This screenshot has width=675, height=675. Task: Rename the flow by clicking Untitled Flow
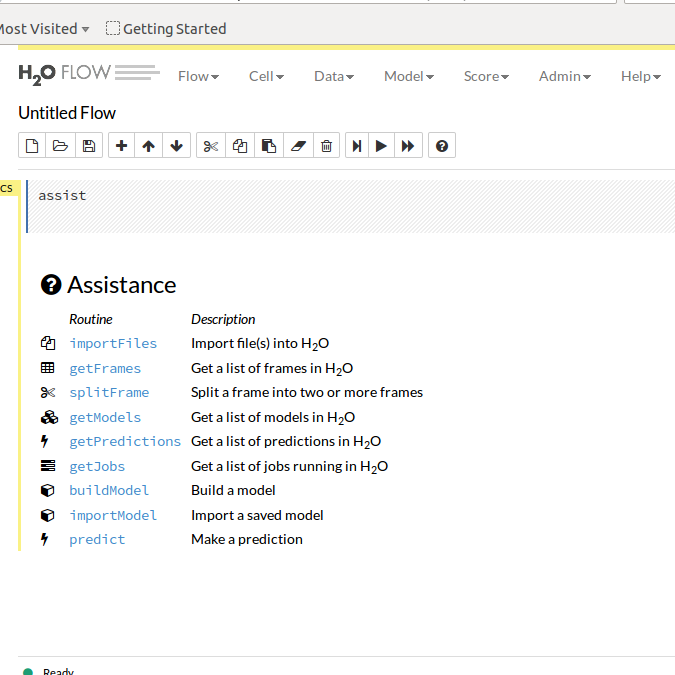(67, 113)
